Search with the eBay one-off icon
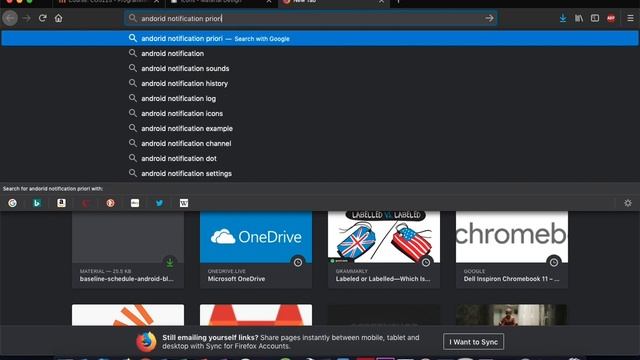 135,203
